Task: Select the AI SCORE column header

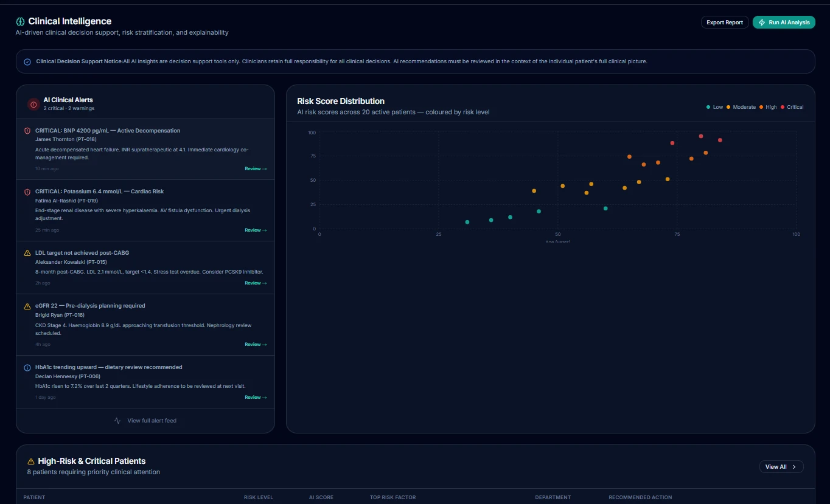Action: [x=321, y=497]
